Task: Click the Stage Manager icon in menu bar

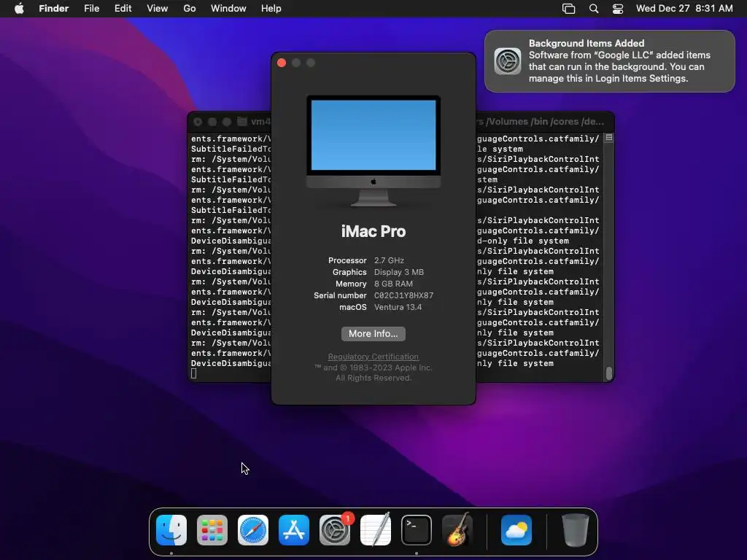Action: click(569, 9)
